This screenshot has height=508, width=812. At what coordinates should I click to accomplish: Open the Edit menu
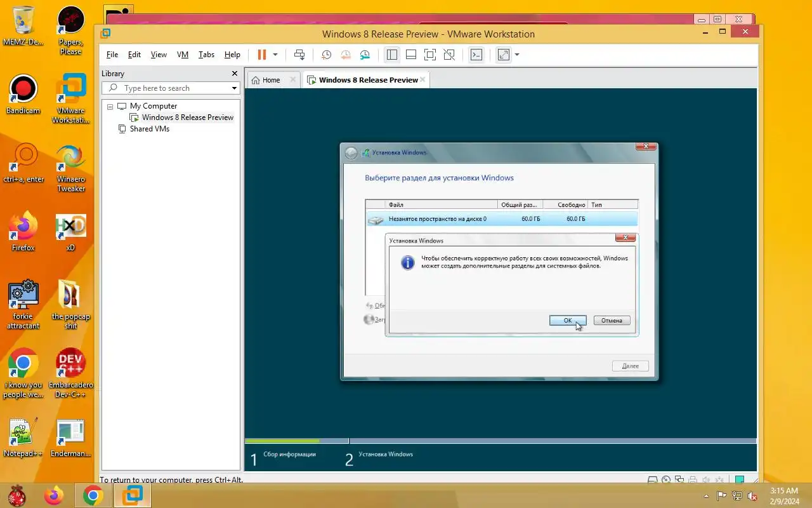point(134,55)
